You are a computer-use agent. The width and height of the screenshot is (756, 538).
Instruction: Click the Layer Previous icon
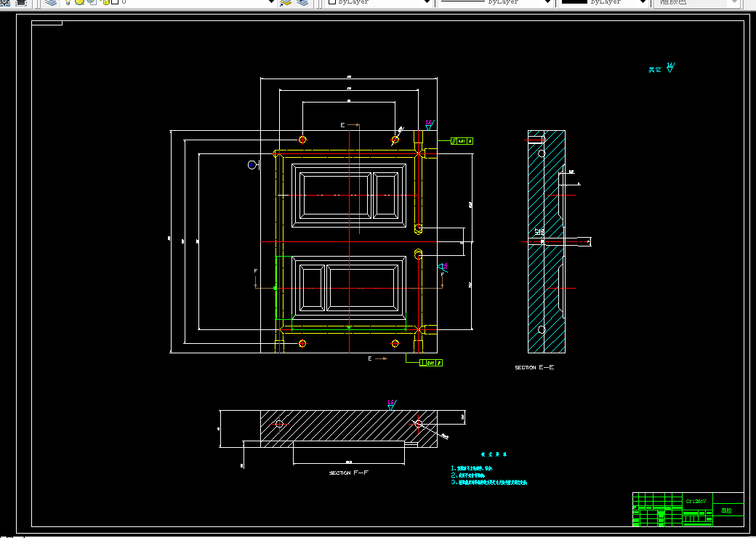click(303, 2)
